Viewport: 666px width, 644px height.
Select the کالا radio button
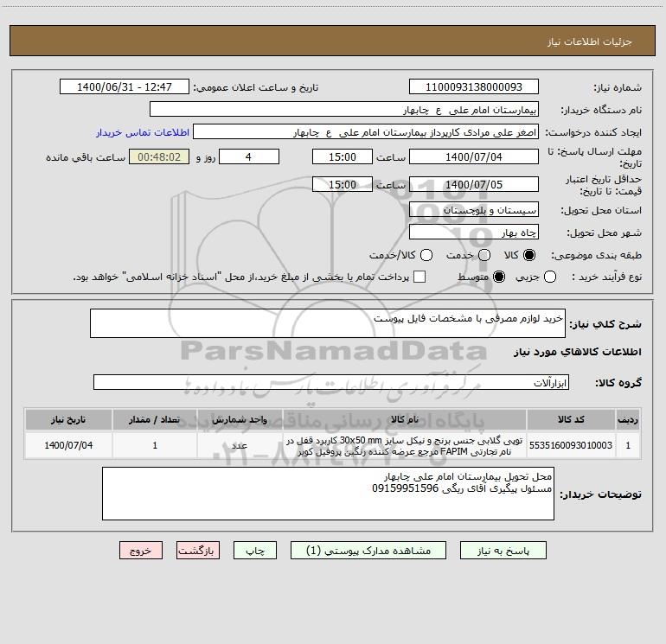coord(529,255)
